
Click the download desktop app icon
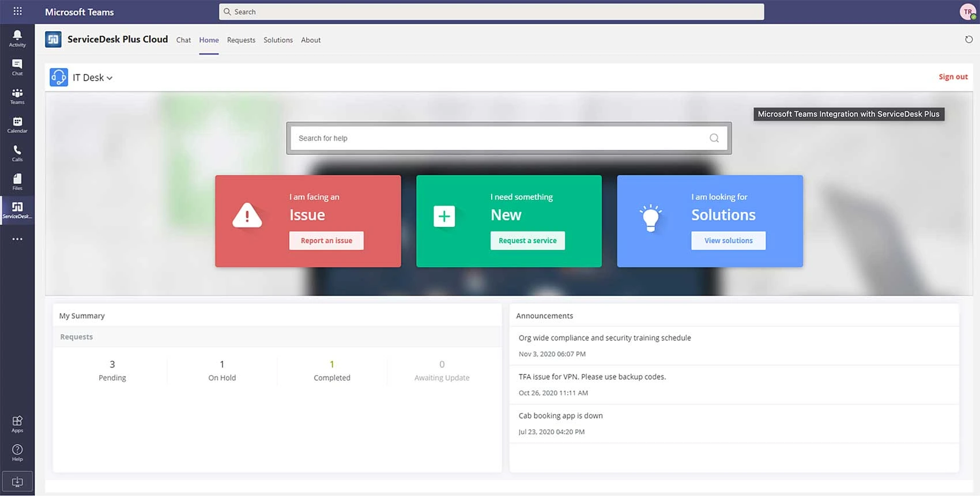17,482
